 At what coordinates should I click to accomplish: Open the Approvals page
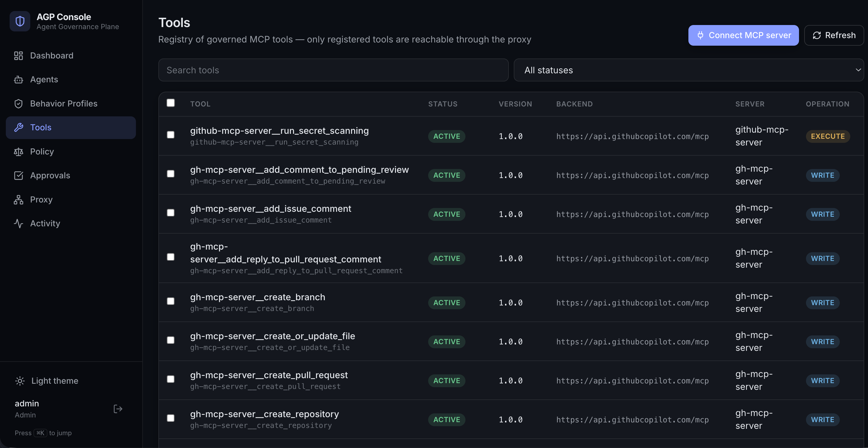coord(71,175)
